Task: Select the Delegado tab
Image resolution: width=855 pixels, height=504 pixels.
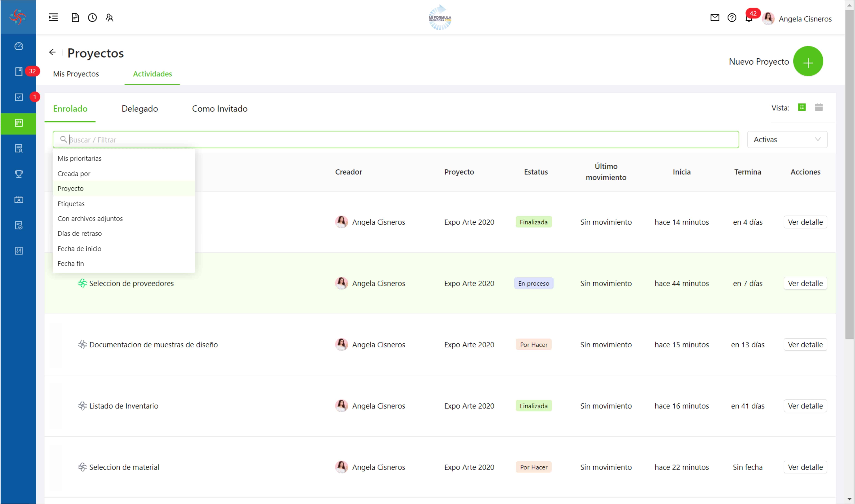Action: (140, 109)
